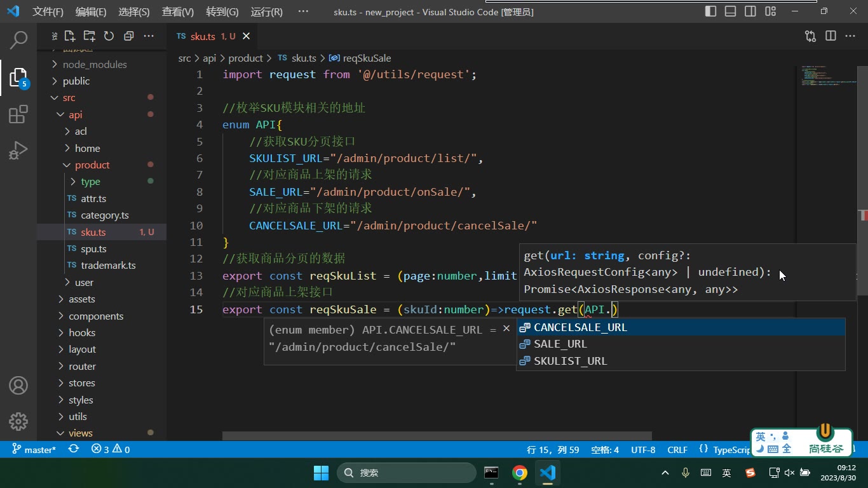Screen dimensions: 868x488
Task: Choose SKULIST_URL suggestion
Action: pyautogui.click(x=681, y=361)
